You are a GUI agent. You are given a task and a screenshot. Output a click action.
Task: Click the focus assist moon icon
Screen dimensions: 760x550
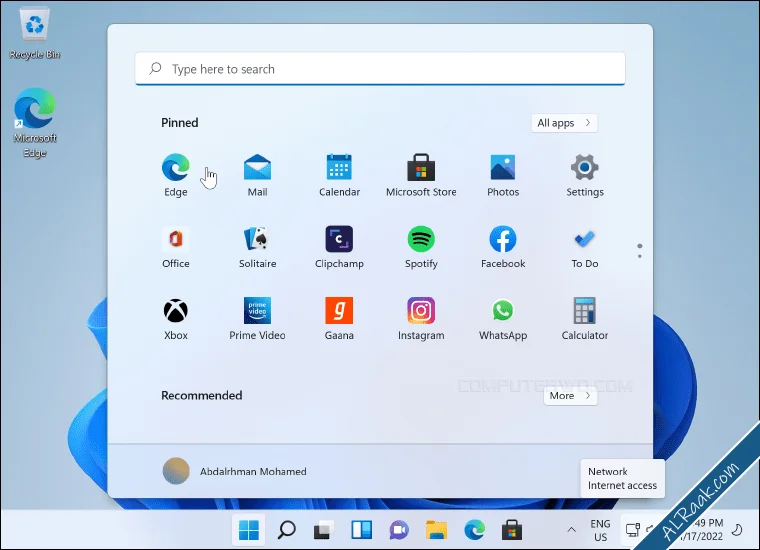click(737, 530)
